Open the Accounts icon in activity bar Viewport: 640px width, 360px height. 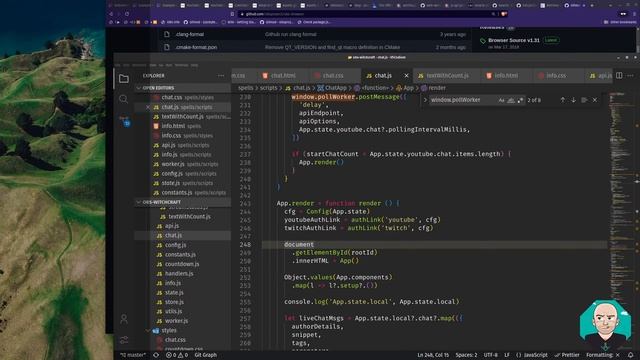[x=124, y=319]
